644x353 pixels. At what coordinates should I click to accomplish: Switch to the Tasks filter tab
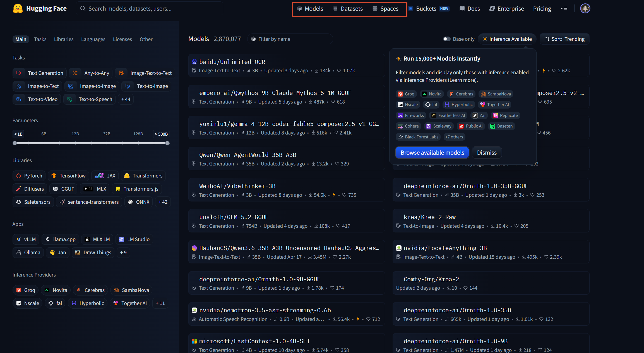click(40, 39)
